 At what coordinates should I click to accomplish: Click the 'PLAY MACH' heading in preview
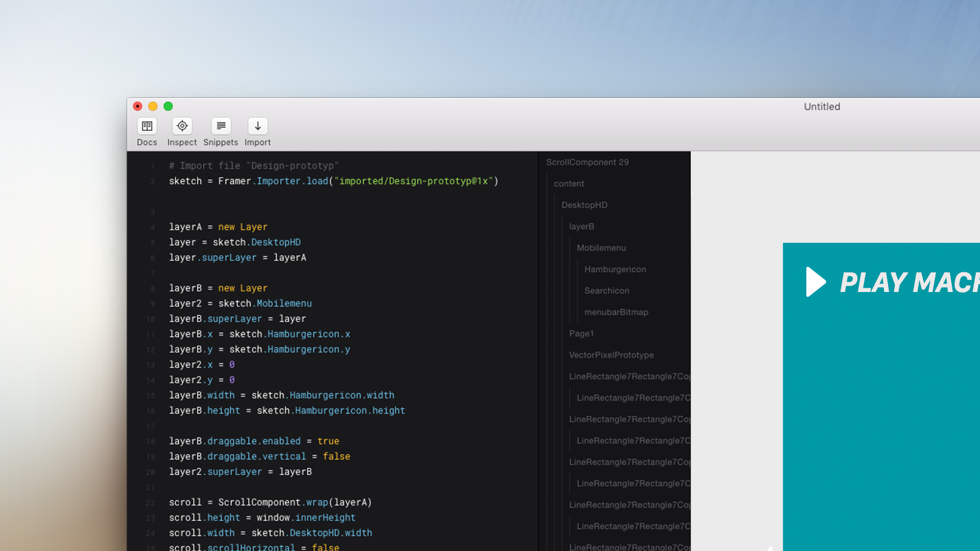click(910, 282)
